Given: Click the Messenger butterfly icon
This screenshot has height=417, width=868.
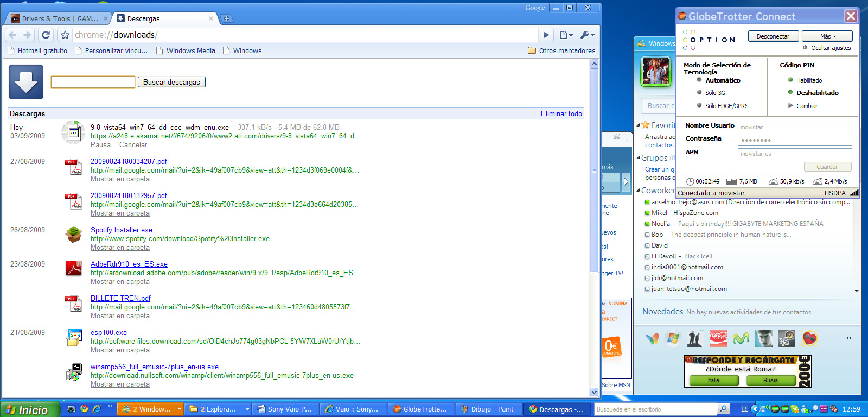Looking at the screenshot, I should coord(652,339).
